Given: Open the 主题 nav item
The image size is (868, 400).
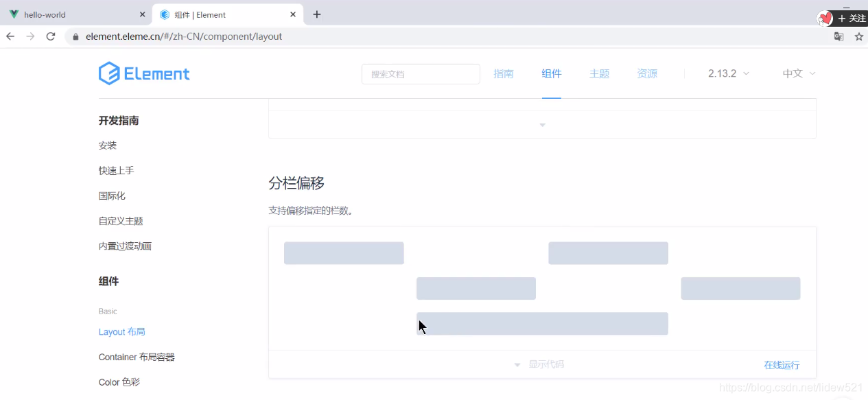Looking at the screenshot, I should (600, 73).
